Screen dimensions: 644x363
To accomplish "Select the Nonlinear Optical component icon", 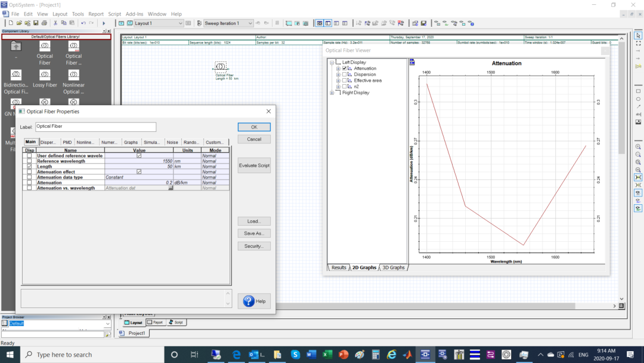I will (73, 76).
